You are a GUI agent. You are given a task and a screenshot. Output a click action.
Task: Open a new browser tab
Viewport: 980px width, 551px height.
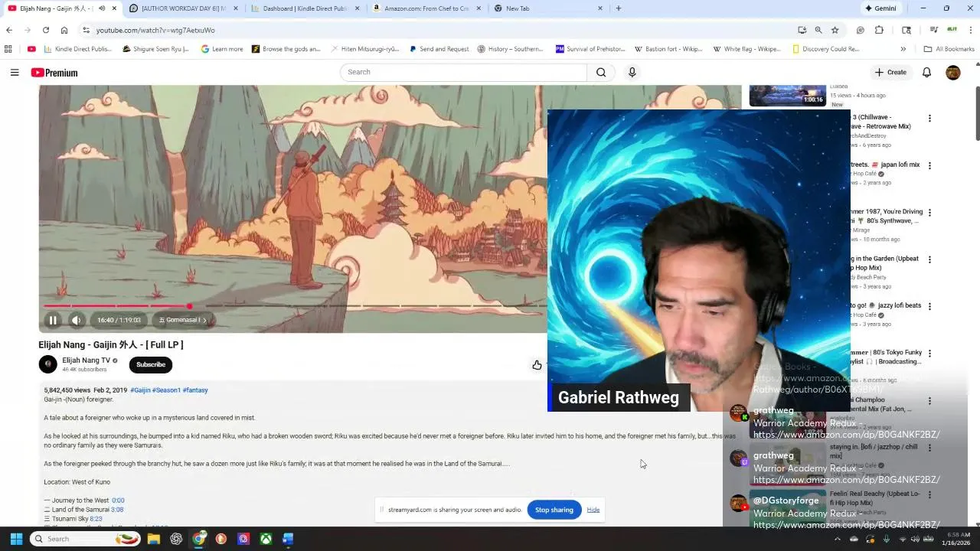[x=619, y=8]
